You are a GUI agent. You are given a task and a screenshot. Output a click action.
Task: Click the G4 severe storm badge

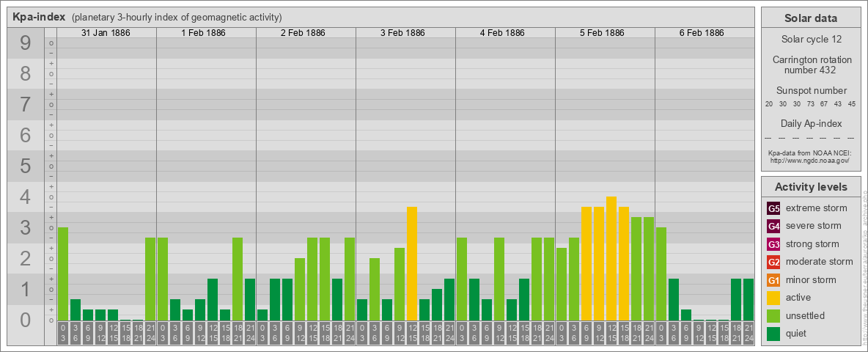(773, 226)
